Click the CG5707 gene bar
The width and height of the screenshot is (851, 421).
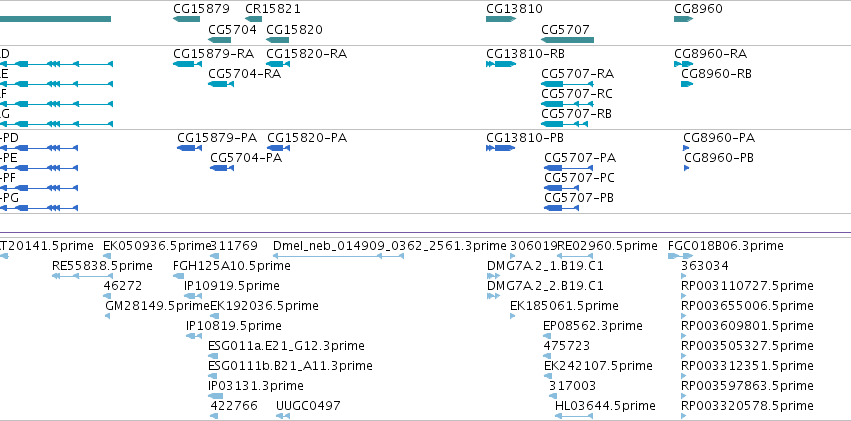coord(567,40)
